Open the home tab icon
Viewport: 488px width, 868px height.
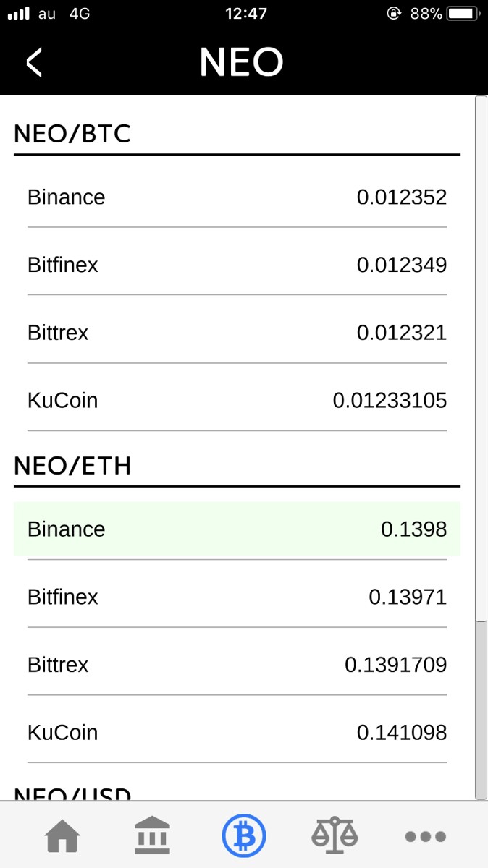coord(63,837)
